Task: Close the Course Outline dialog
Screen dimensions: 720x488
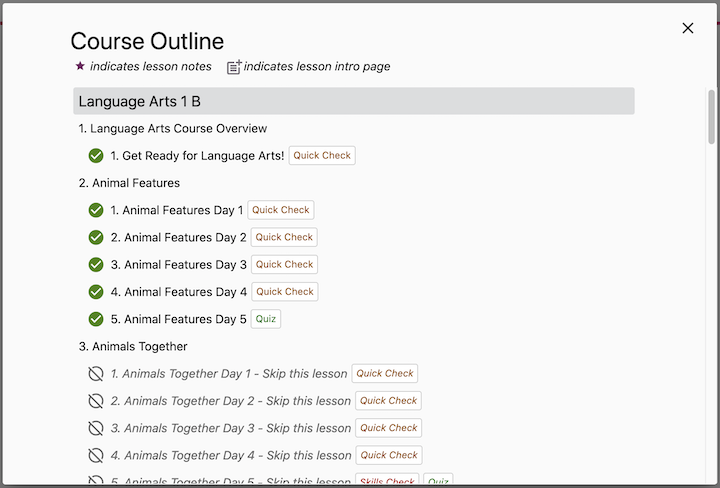Action: pyautogui.click(x=688, y=28)
